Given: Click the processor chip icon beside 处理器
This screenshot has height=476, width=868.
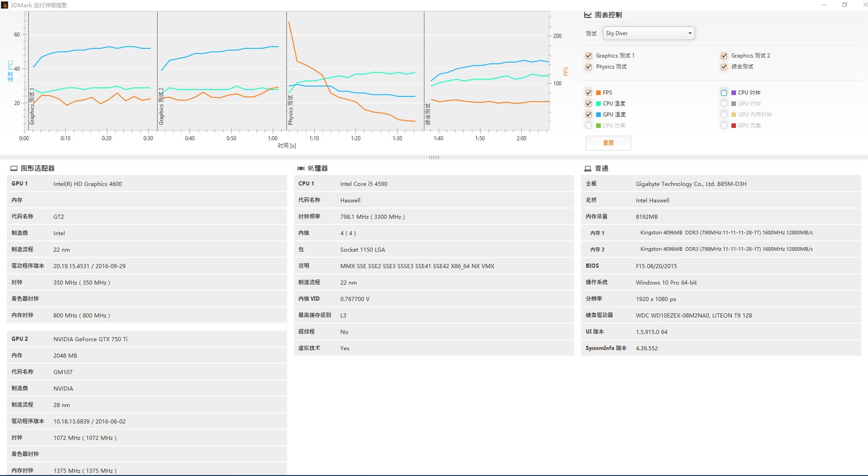Looking at the screenshot, I should (x=301, y=169).
